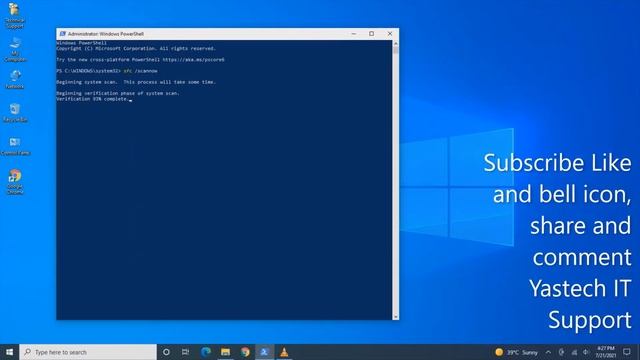Image resolution: width=640 pixels, height=360 pixels.
Task: Click the Copyright Microsoft Corporation line
Action: click(x=136, y=49)
